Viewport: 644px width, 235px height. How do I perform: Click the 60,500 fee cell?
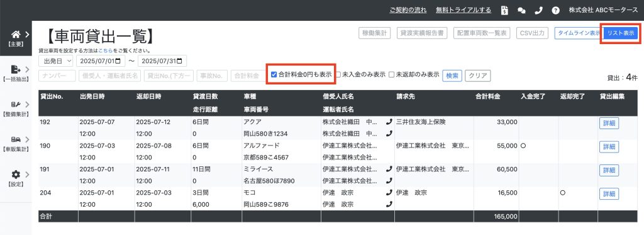click(x=508, y=169)
